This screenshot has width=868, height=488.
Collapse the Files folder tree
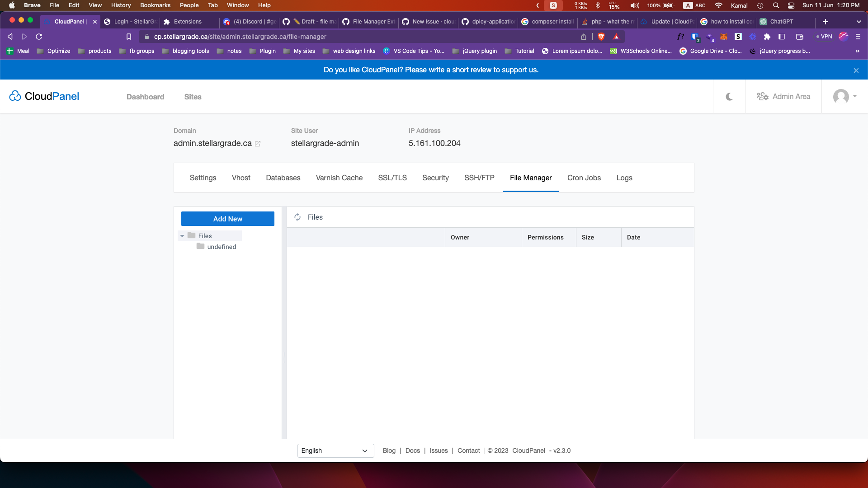(x=182, y=235)
